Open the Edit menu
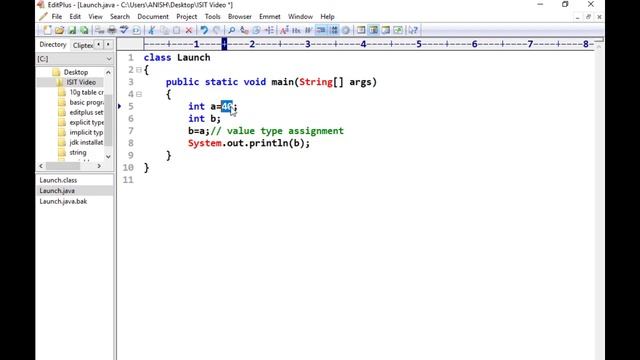The width and height of the screenshot is (640, 360). coord(75,17)
